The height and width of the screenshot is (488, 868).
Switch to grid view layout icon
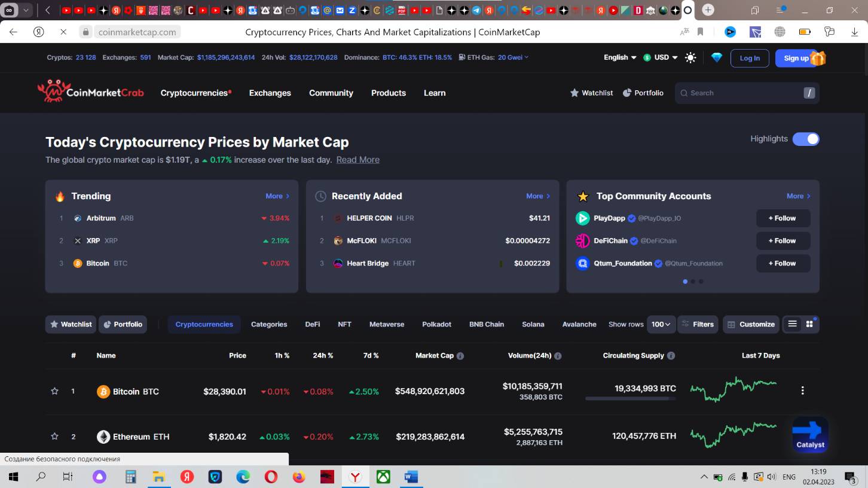(809, 324)
